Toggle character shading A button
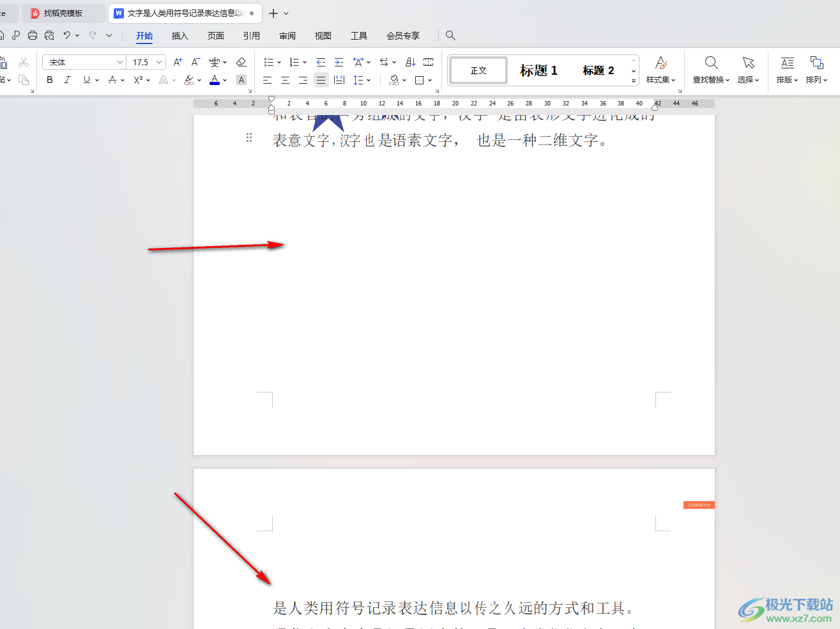The height and width of the screenshot is (629, 840). pyautogui.click(x=241, y=80)
